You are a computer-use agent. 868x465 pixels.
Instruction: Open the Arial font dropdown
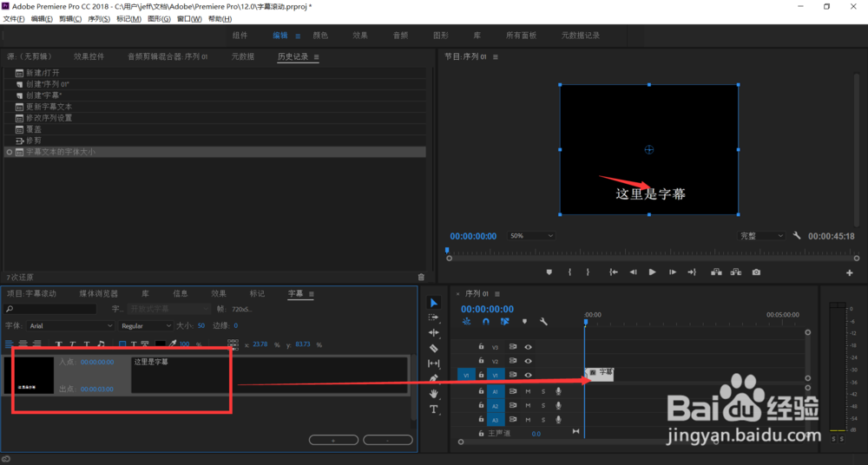click(71, 326)
